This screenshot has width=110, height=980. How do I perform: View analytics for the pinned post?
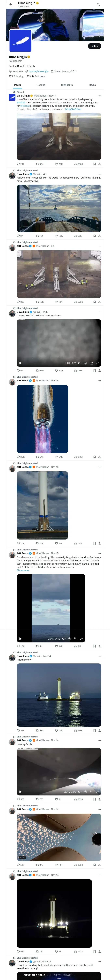pos(76,164)
